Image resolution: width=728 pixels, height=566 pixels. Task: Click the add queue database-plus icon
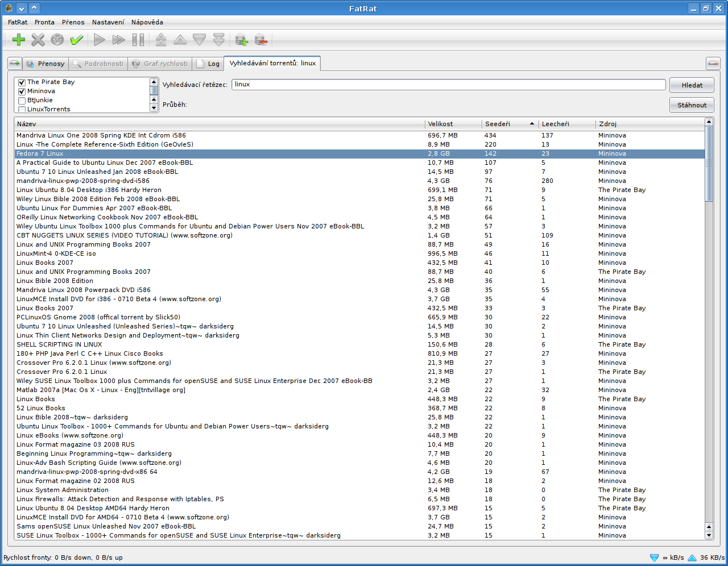(242, 39)
